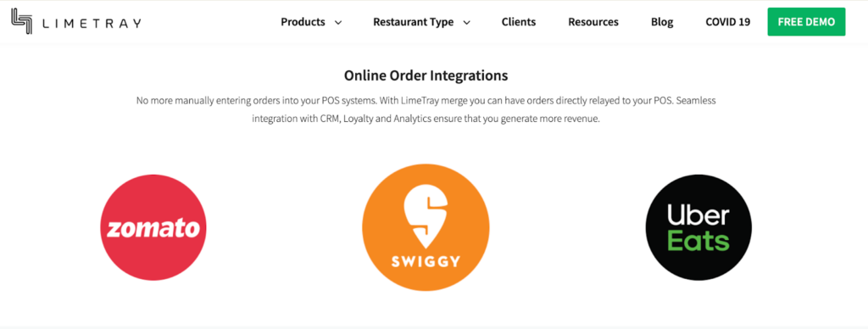Click the white SWIGGY wordmark text
The width and height of the screenshot is (868, 329).
point(426,261)
